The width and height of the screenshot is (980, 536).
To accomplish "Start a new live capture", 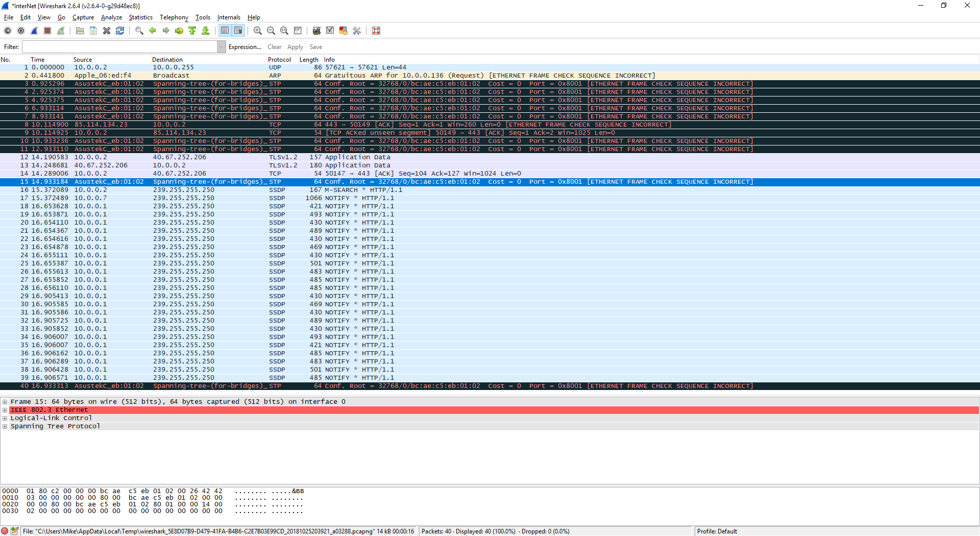I will [34, 31].
